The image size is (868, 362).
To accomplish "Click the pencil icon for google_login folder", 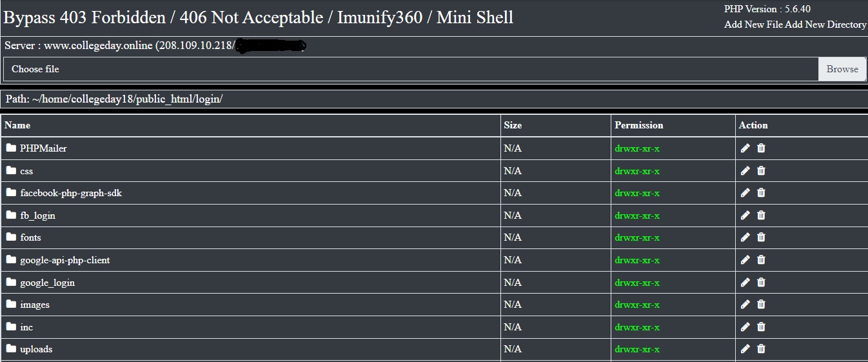I will click(x=745, y=282).
